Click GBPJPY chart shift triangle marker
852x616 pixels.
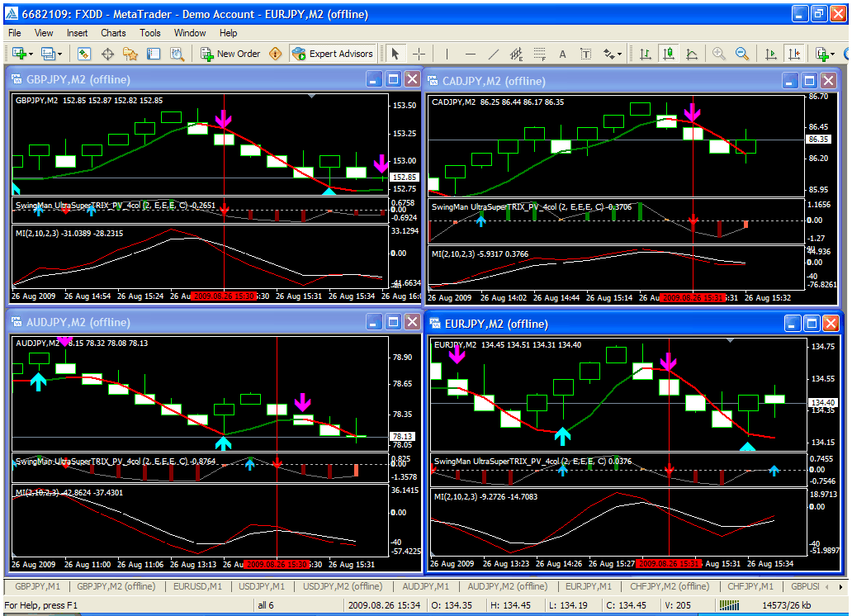click(311, 96)
